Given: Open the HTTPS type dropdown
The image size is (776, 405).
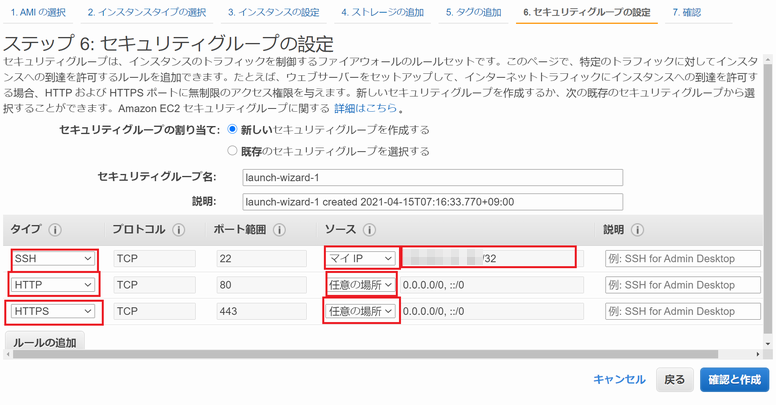Looking at the screenshot, I should [53, 311].
